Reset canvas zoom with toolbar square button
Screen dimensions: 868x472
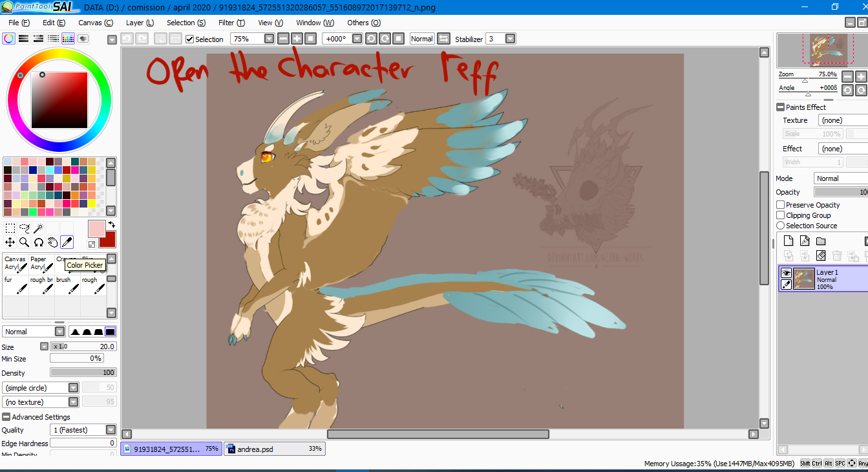pyautogui.click(x=312, y=39)
